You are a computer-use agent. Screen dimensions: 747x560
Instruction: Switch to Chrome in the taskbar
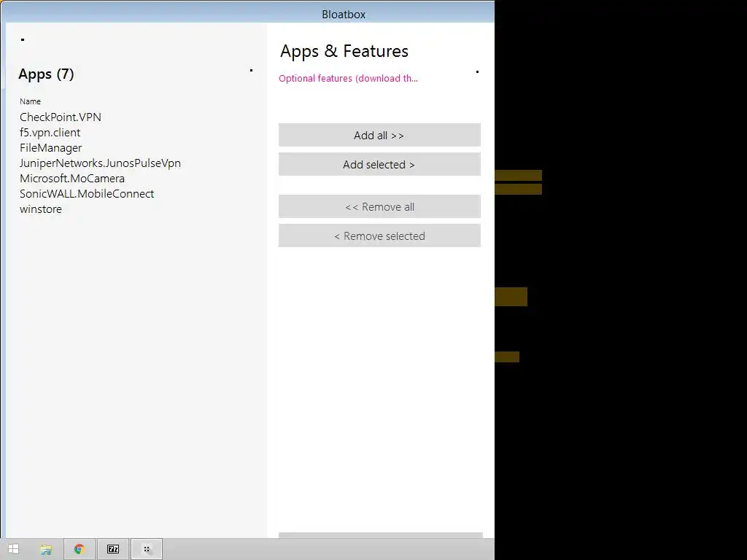(80, 549)
